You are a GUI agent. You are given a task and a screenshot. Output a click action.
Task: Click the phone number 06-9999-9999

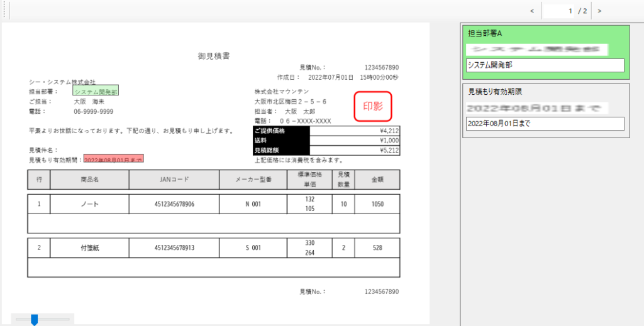pos(94,112)
